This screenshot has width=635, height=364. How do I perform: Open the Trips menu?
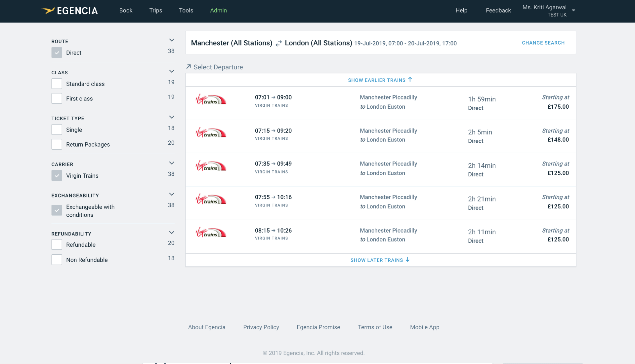[155, 11]
